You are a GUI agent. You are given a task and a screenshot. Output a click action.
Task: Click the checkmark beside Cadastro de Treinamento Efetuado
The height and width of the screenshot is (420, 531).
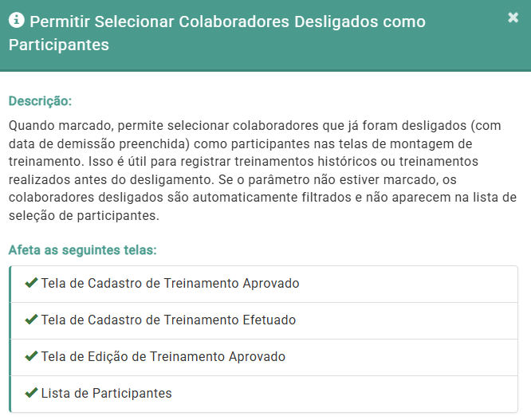pyautogui.click(x=32, y=320)
